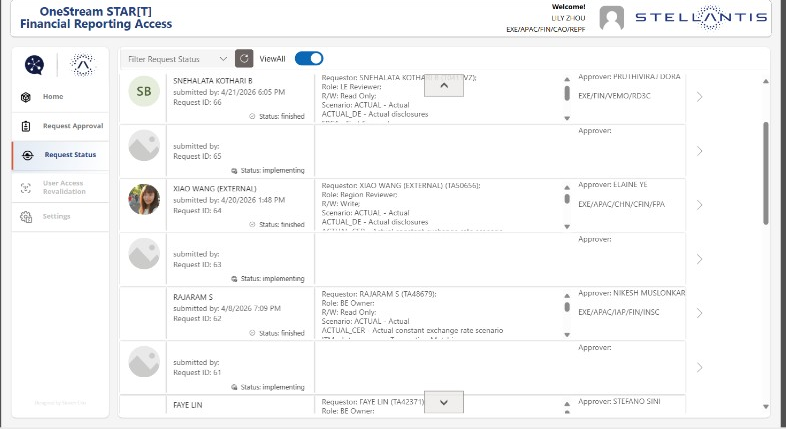Image resolution: width=786 pixels, height=429 pixels.
Task: Click scroll thumb in Rajaram S details pane
Action: pyautogui.click(x=567, y=307)
